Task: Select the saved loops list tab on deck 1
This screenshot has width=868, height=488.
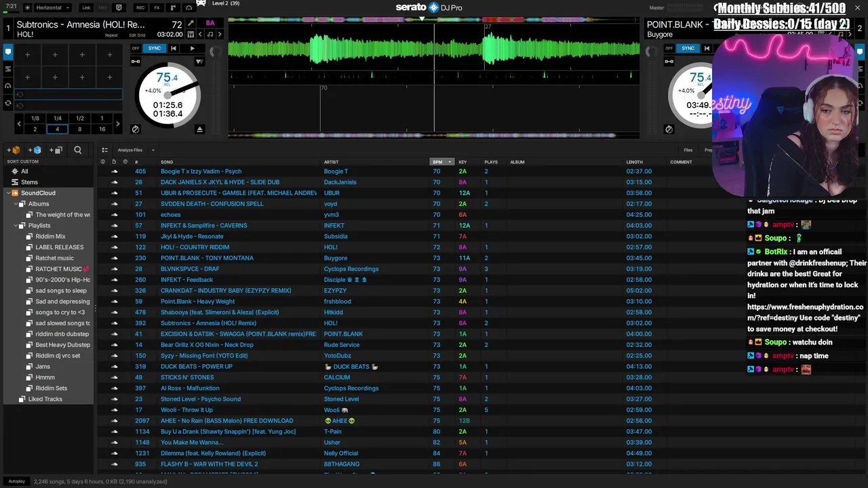Action: tap(8, 68)
